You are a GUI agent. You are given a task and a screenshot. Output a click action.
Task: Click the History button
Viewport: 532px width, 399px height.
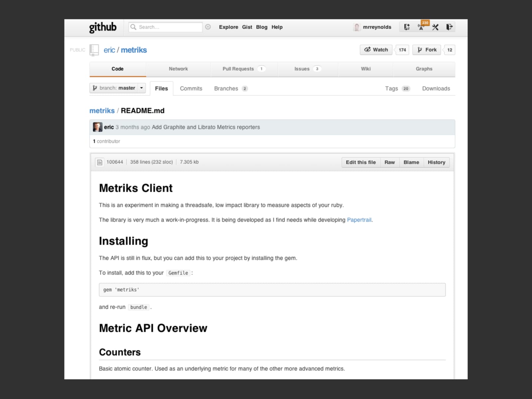point(436,162)
